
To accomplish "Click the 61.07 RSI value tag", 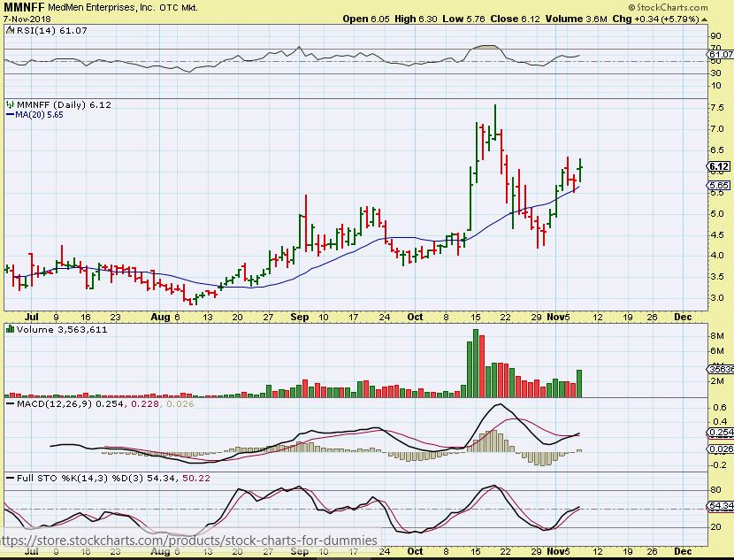I will point(720,55).
